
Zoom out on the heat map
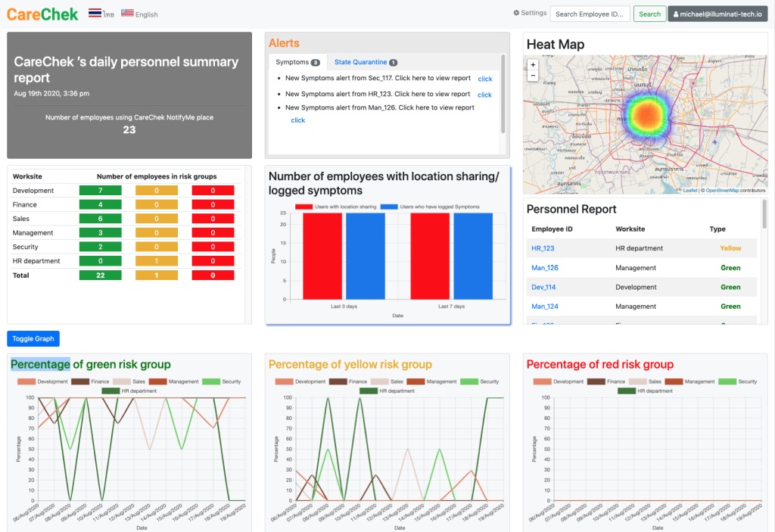pos(533,76)
